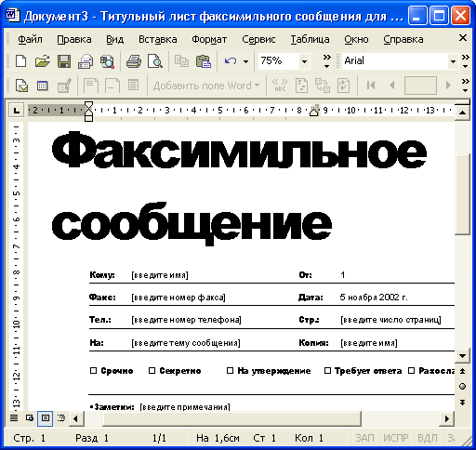
Task: Save document with floppy disk icon
Action: click(64, 61)
